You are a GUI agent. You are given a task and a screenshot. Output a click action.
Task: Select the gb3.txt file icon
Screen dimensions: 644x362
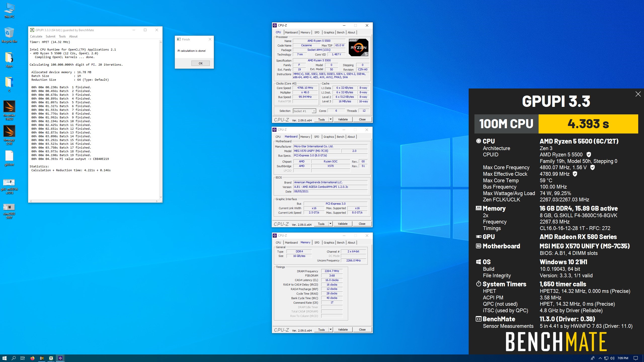(x=9, y=158)
